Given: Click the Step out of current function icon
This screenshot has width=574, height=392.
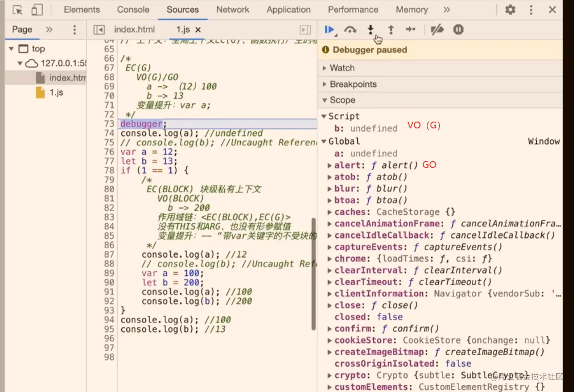Looking at the screenshot, I should click(391, 30).
